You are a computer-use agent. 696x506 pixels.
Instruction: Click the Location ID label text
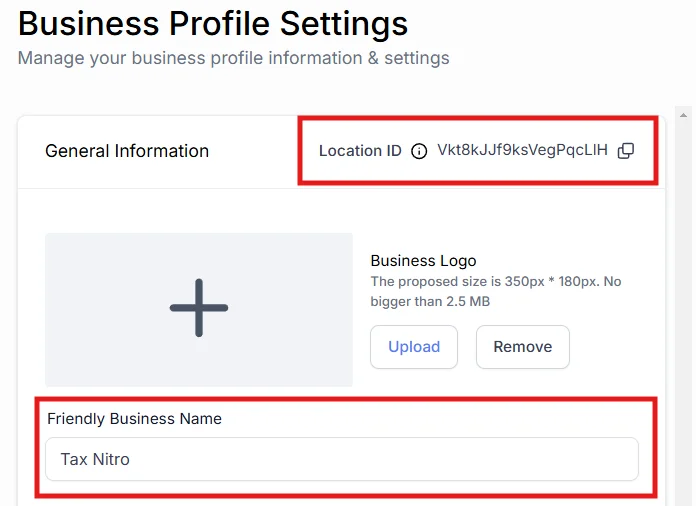pos(360,151)
